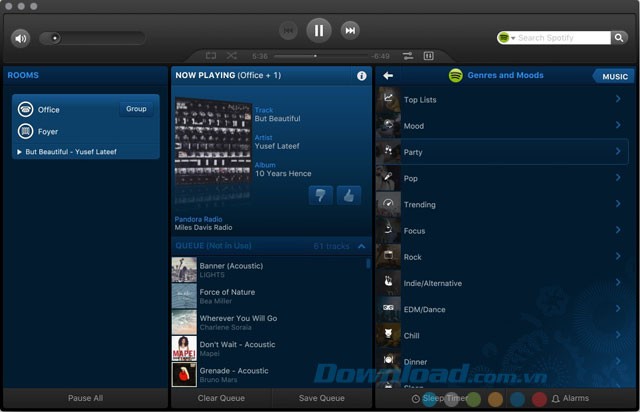Toggle repeat mode
Screen dimensions: 640x412
tap(211, 56)
